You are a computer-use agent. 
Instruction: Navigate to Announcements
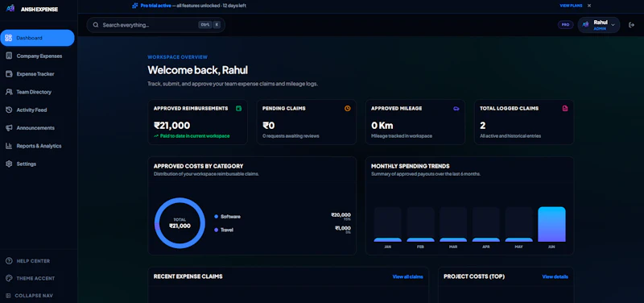(x=37, y=128)
